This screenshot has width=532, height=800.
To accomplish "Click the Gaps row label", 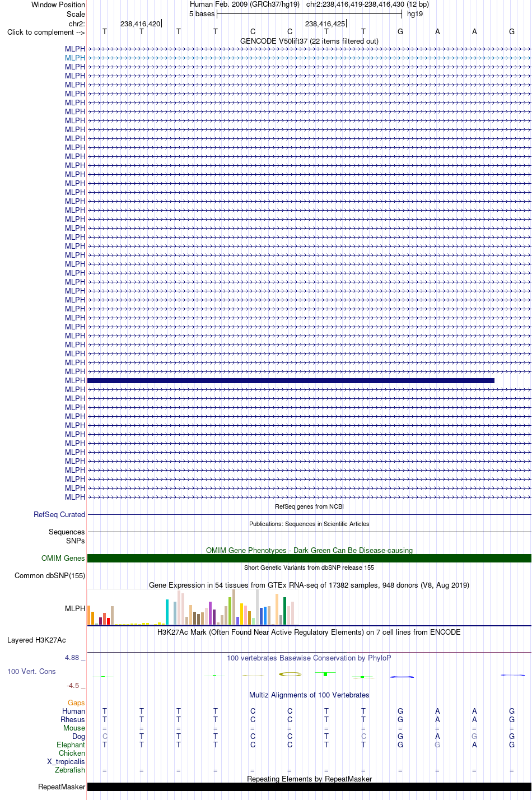I will [76, 703].
